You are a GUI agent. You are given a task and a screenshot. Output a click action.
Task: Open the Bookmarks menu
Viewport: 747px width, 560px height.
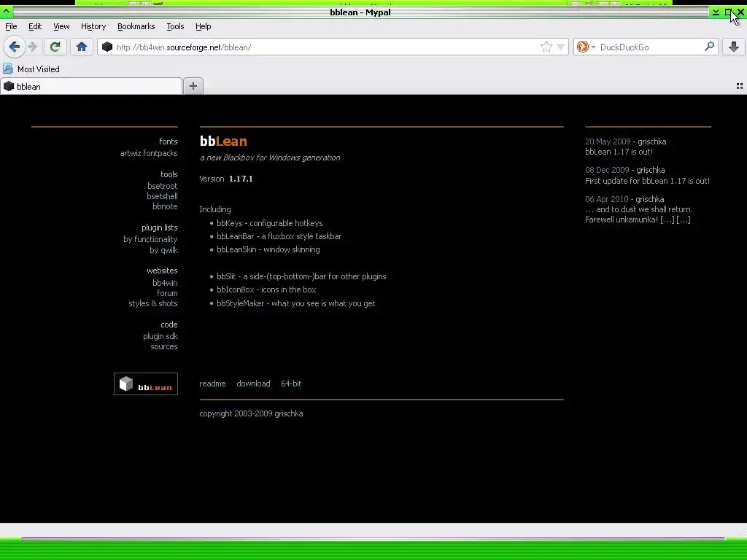tap(136, 27)
